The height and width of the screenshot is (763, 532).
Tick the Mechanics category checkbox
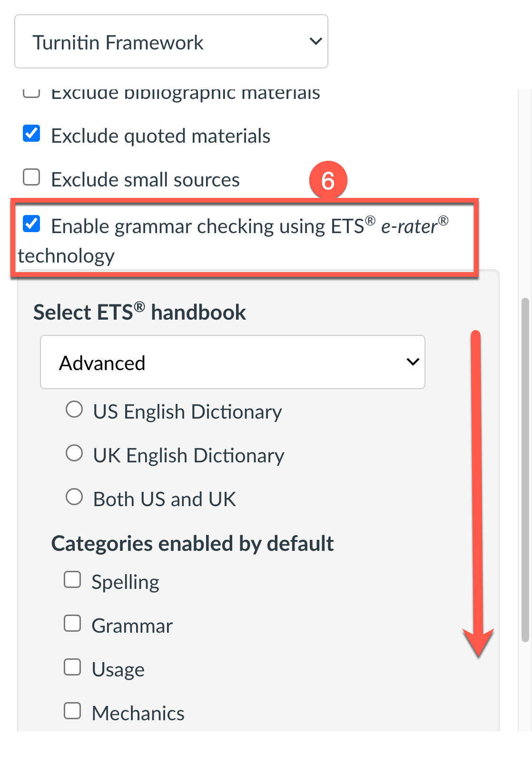[72, 711]
